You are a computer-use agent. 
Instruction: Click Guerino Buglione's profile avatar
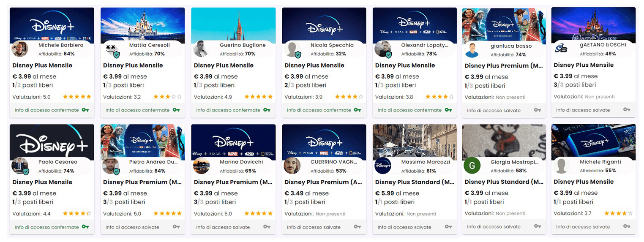click(x=201, y=49)
